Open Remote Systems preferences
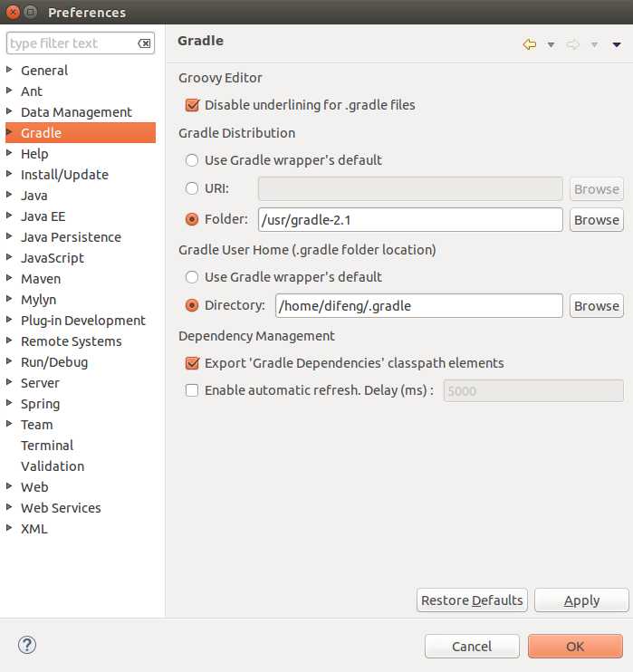This screenshot has width=633, height=672. point(72,341)
